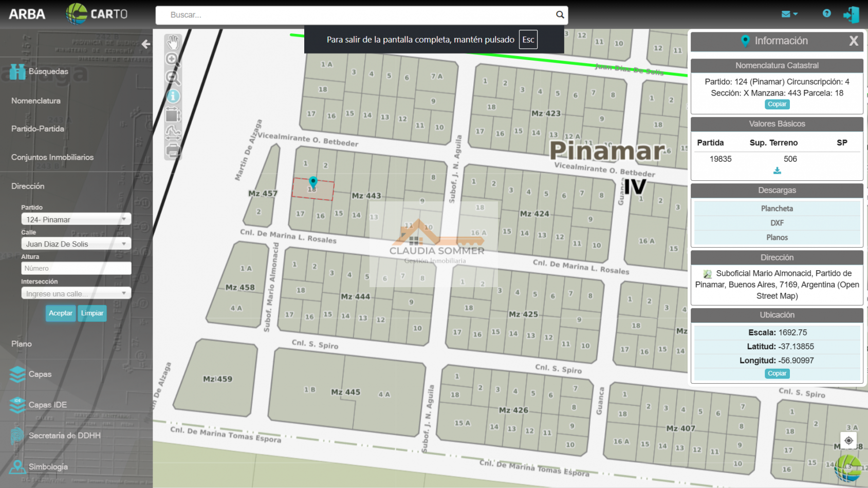Open the Calle dropdown Juan Diaz De Solis
This screenshot has width=868, height=488.
point(76,244)
